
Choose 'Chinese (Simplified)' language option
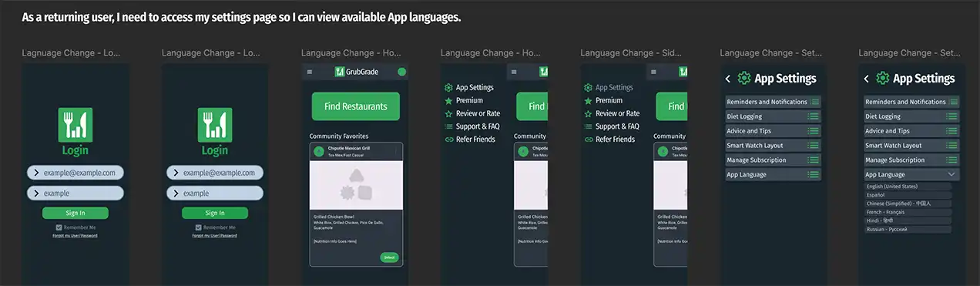(908, 204)
